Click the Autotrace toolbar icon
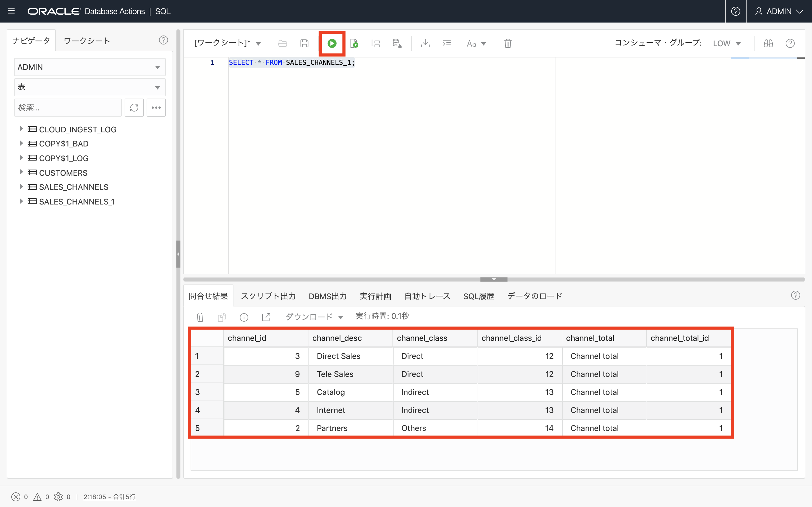 pyautogui.click(x=397, y=43)
